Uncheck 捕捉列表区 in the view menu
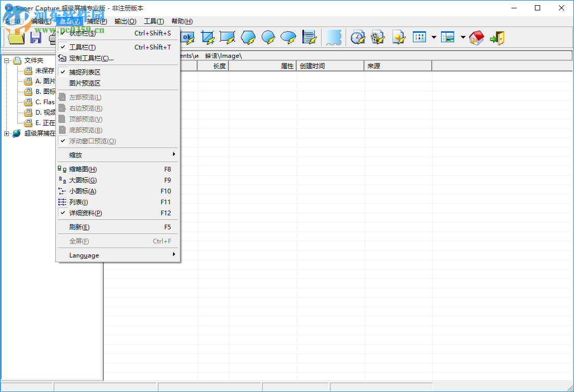 [x=86, y=72]
